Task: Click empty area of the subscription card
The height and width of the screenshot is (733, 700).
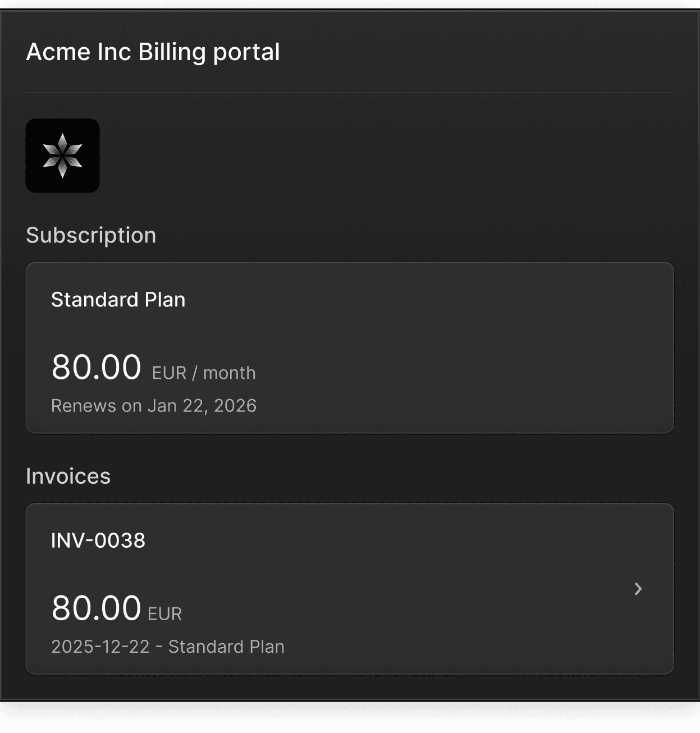Action: pyautogui.click(x=449, y=348)
